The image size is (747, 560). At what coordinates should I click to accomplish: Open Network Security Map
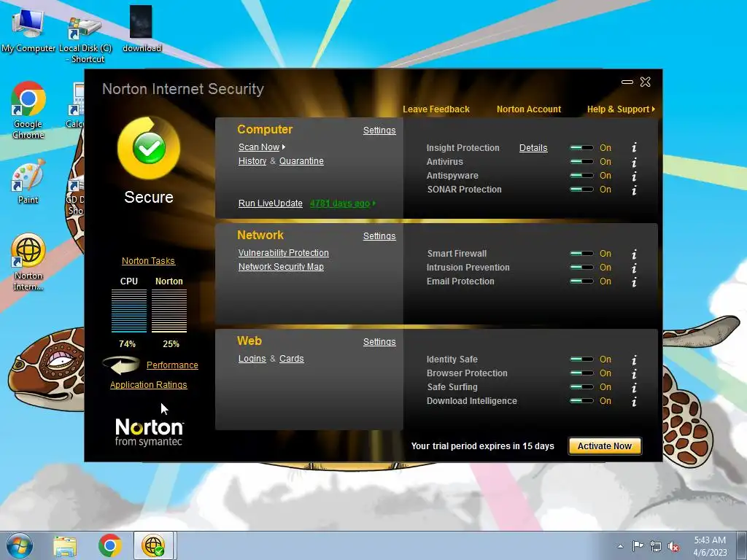tap(281, 267)
